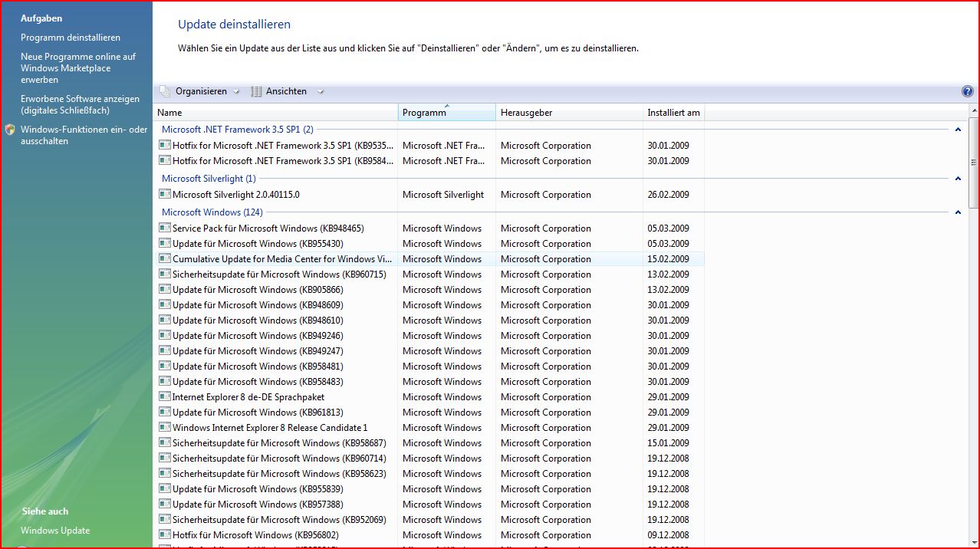Viewport: 980px width, 549px height.
Task: Click the Microsoft .NET Framework 3.5 SP1 (2) header
Action: click(x=238, y=130)
